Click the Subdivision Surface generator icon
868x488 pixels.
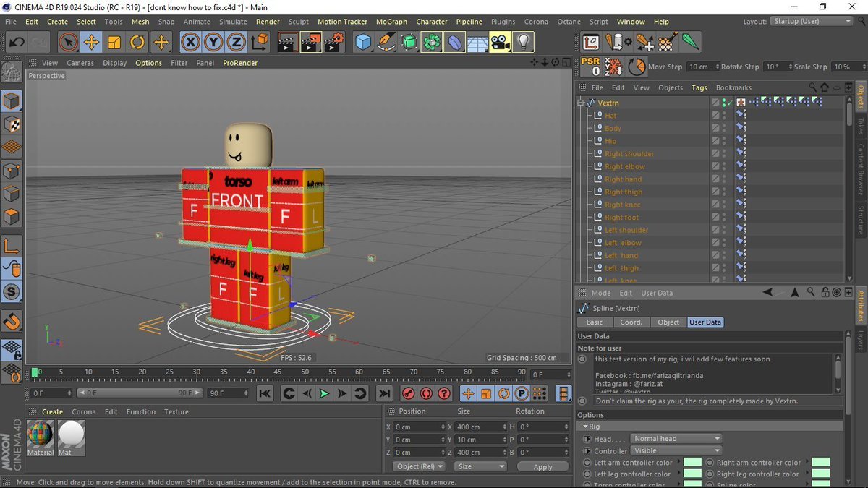[409, 42]
